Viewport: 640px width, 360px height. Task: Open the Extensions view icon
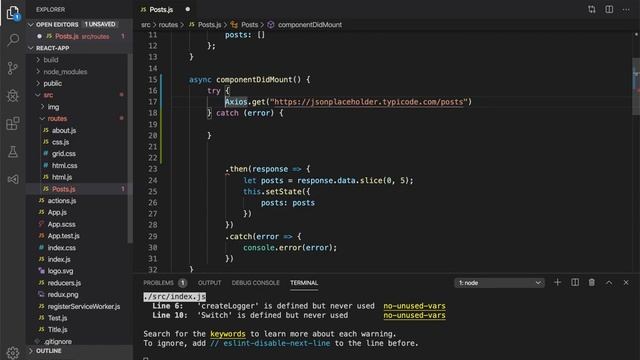click(13, 123)
